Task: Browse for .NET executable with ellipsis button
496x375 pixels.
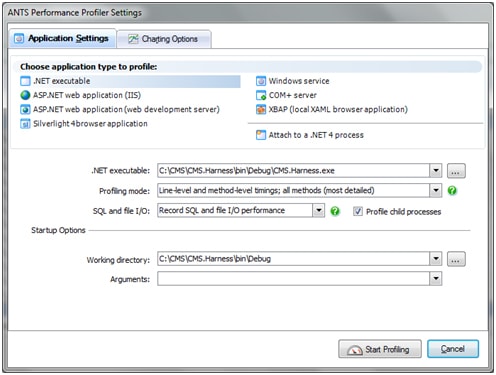Action: [x=456, y=171]
